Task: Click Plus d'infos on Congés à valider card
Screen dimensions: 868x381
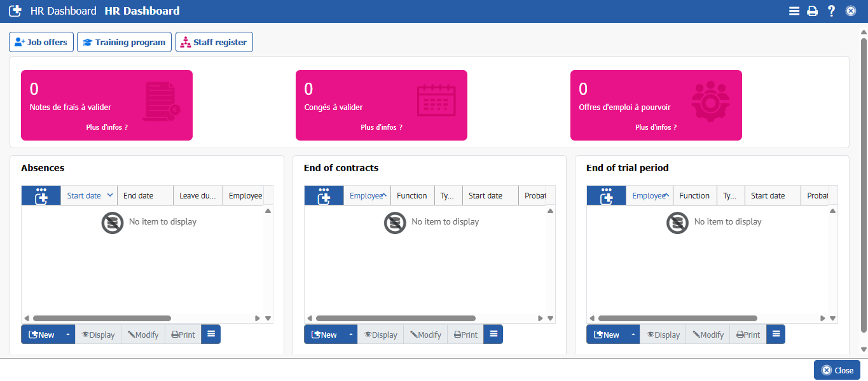Action: 381,127
